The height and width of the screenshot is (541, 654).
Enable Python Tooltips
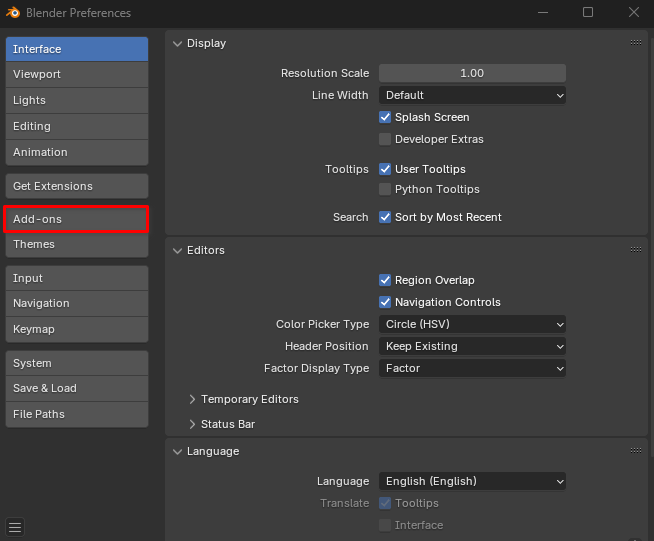tap(385, 189)
